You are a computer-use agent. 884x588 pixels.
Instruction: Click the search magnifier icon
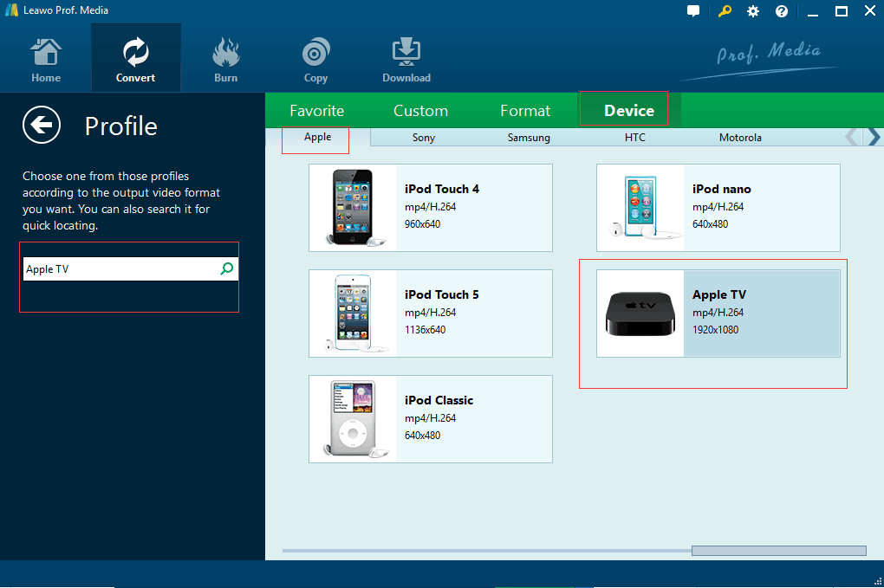227,269
